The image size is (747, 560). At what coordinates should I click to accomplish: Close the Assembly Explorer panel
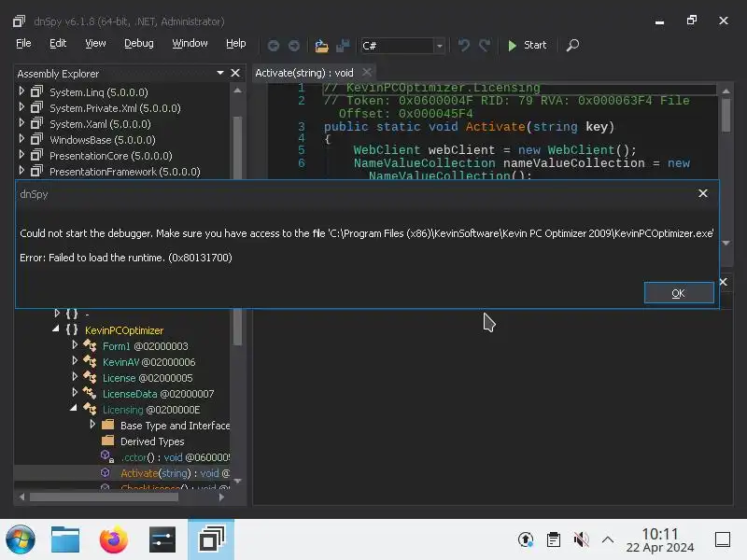click(235, 73)
